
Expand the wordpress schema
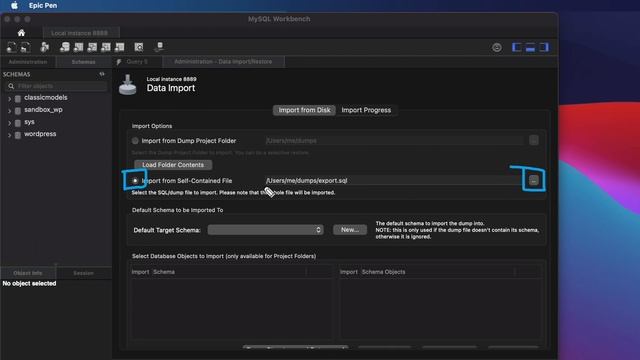point(9,135)
